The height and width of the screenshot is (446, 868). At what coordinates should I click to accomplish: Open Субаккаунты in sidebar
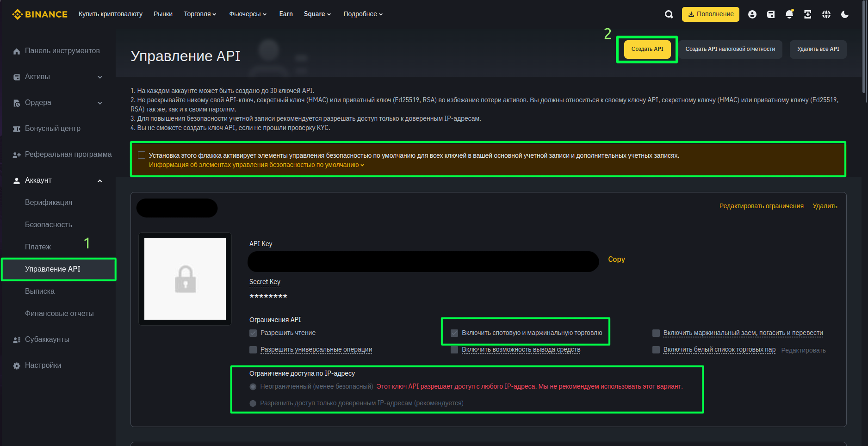(47, 340)
